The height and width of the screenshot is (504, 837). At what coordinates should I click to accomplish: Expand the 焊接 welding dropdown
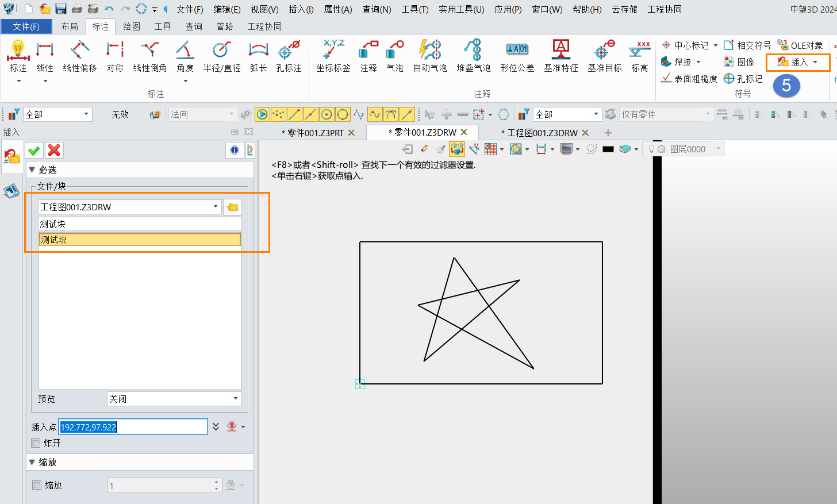coord(698,62)
